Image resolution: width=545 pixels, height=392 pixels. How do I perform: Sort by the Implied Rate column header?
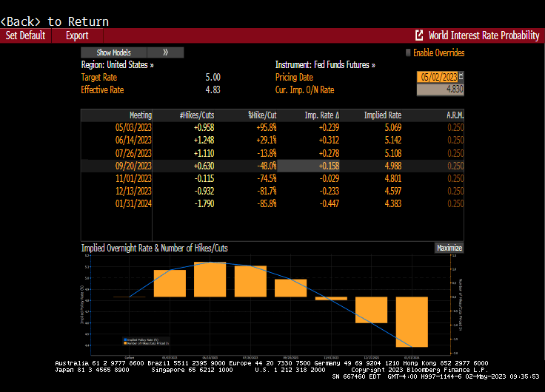(x=382, y=115)
